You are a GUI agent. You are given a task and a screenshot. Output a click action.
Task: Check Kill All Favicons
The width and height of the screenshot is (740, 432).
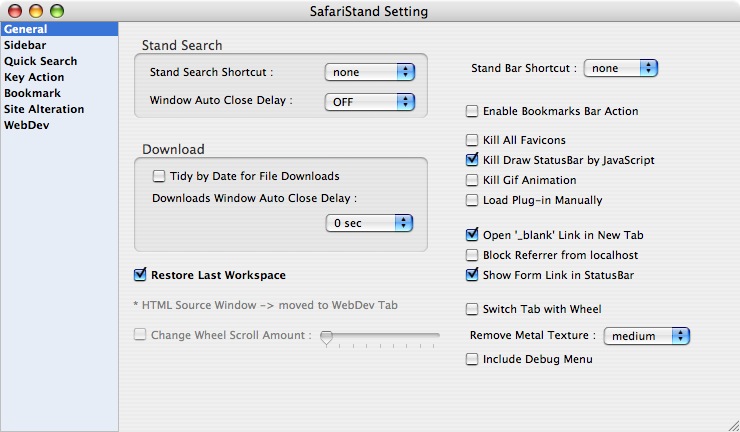click(471, 140)
